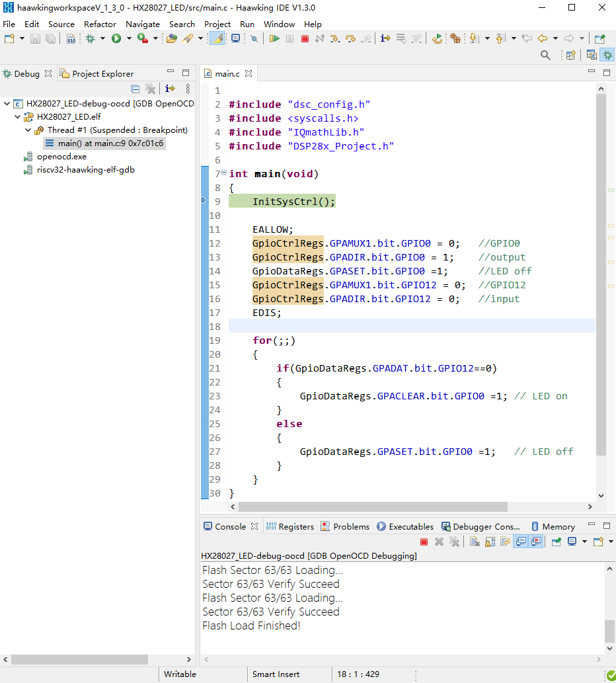The width and height of the screenshot is (616, 683).
Task: Close the main.c editor tab
Action: click(x=249, y=73)
